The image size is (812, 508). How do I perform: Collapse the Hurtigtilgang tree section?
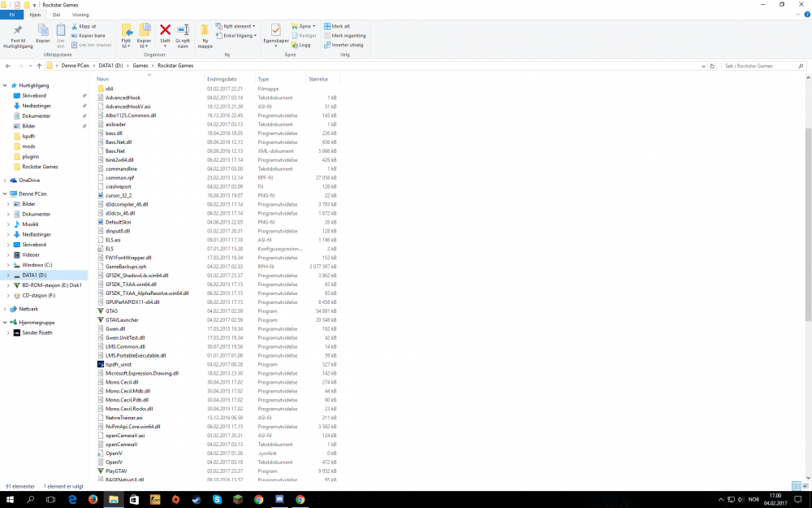coord(5,85)
